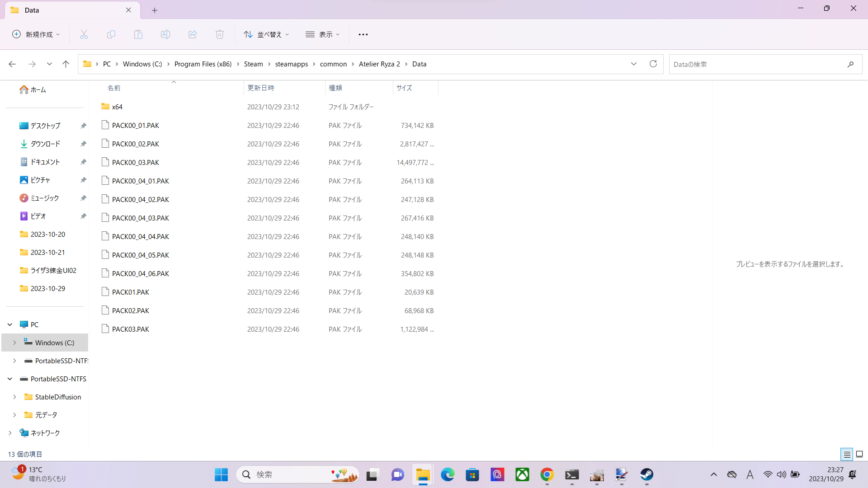Click the Delete trash icon
868x488 pixels.
220,34
